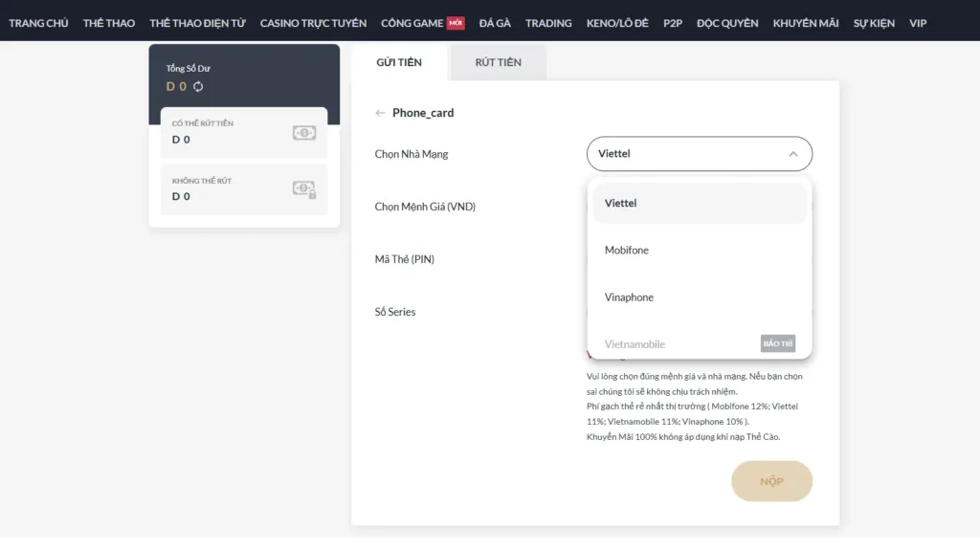Navigate to the KHUYẾN MÃI page
Screen dimensions: 980x550
coord(806,23)
